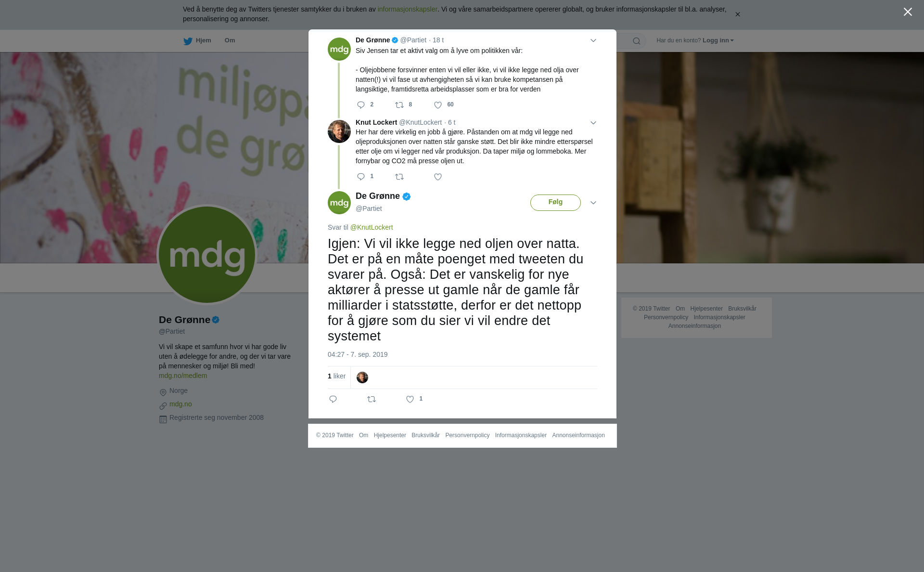
Task: Open the Logg inn dropdown
Action: (718, 40)
